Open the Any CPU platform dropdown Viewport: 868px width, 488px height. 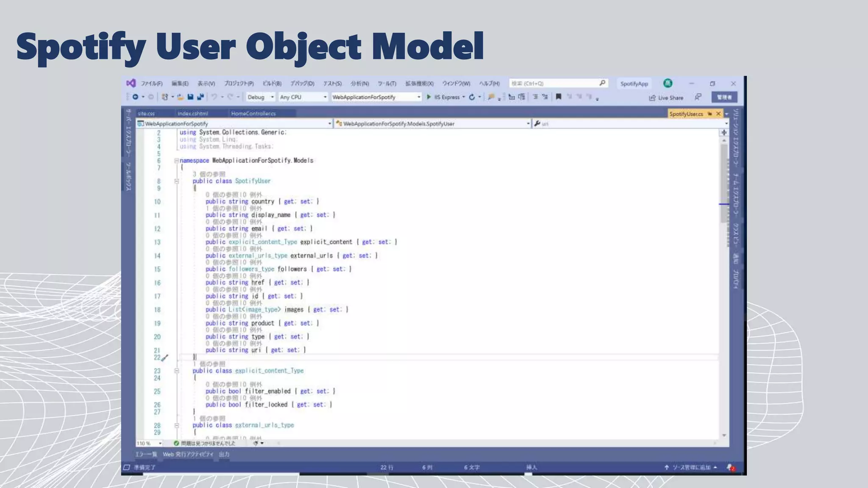click(x=303, y=97)
